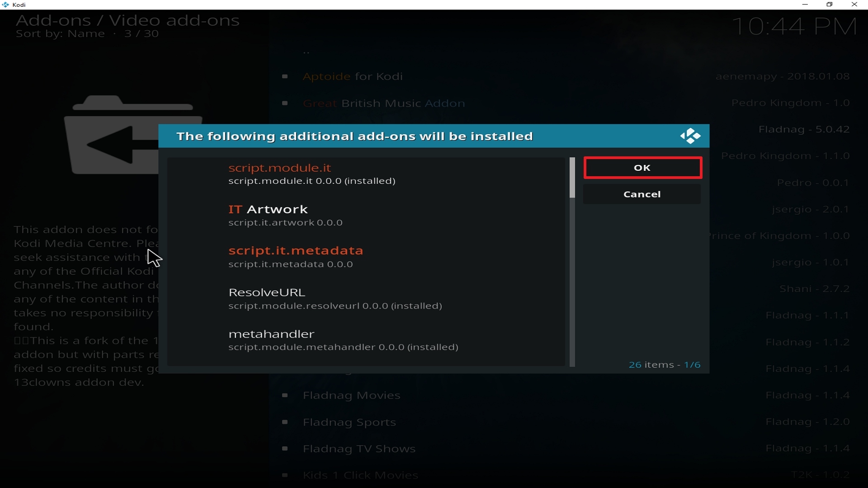
Task: Click Fladnag - 1.2.0 version text
Action: tap(808, 422)
